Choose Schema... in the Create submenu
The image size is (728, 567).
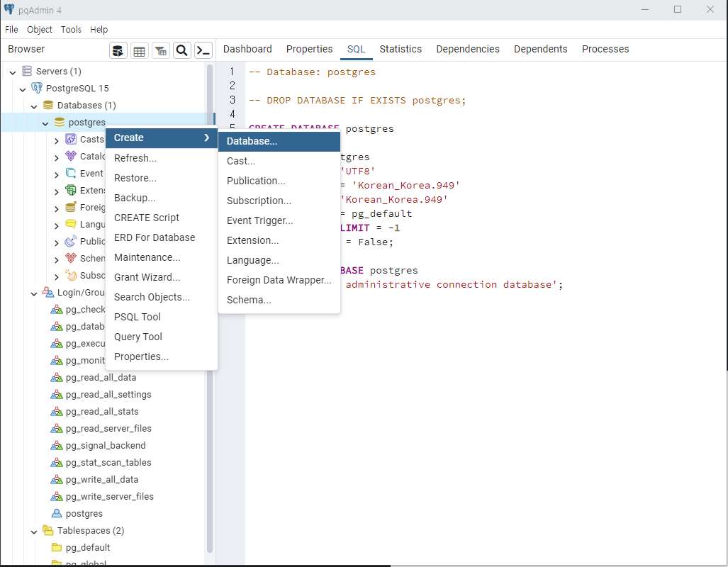pyautogui.click(x=279, y=300)
